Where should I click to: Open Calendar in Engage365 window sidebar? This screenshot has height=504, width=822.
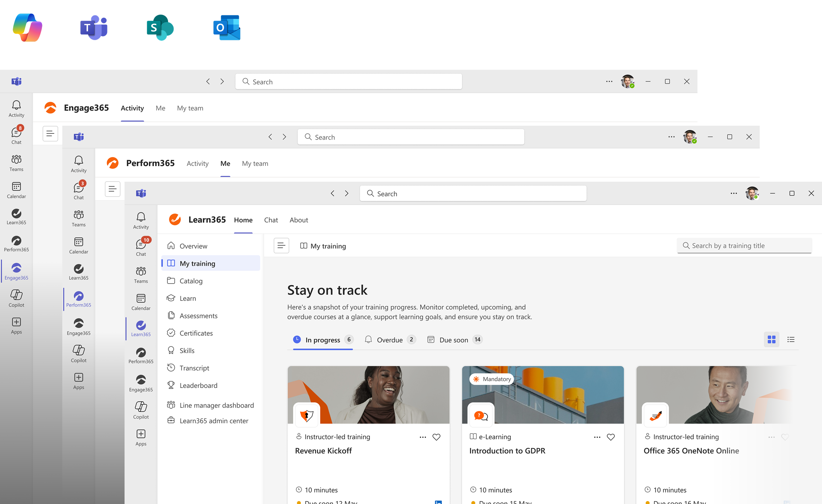pyautogui.click(x=16, y=190)
